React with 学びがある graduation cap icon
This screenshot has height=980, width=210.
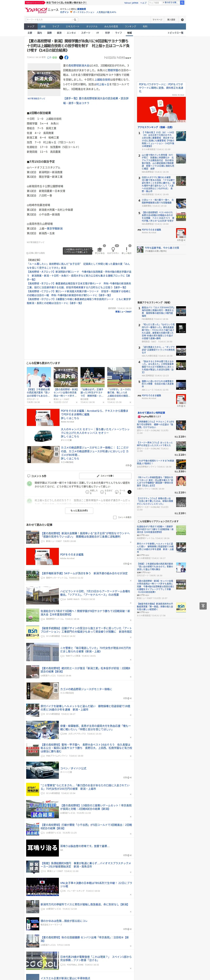[99, 250]
